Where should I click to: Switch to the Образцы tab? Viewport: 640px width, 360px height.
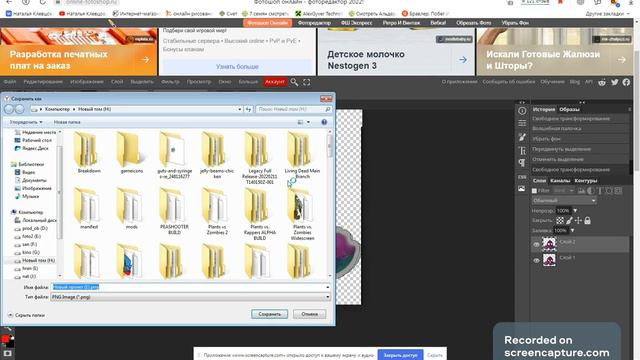coord(569,109)
